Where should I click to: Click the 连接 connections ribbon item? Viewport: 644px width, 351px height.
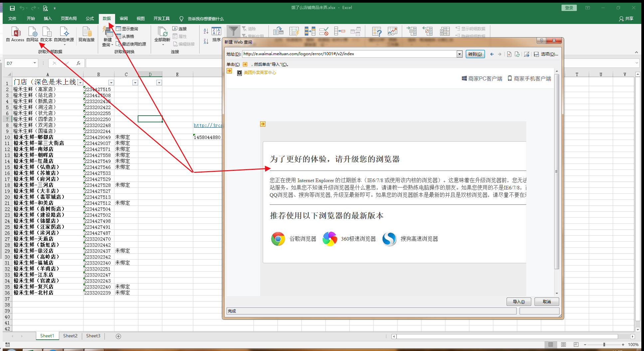coord(180,29)
